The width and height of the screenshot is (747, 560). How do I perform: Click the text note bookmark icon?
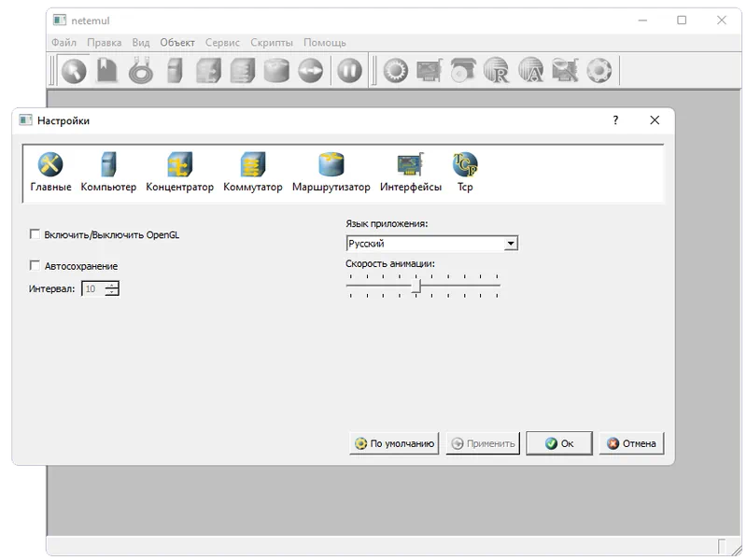106,71
